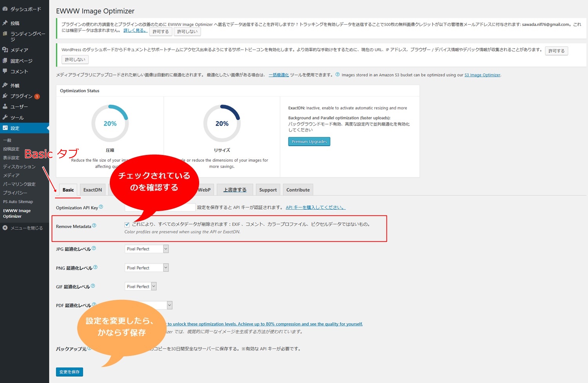Focus the Optimization API Key input field
The image size is (588, 383).
pos(160,207)
